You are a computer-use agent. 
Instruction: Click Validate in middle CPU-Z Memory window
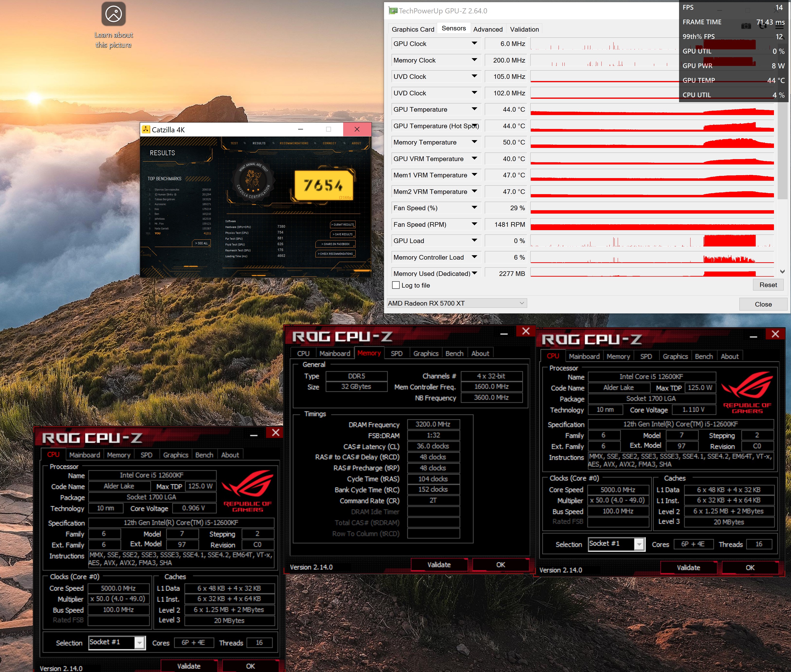pos(439,564)
